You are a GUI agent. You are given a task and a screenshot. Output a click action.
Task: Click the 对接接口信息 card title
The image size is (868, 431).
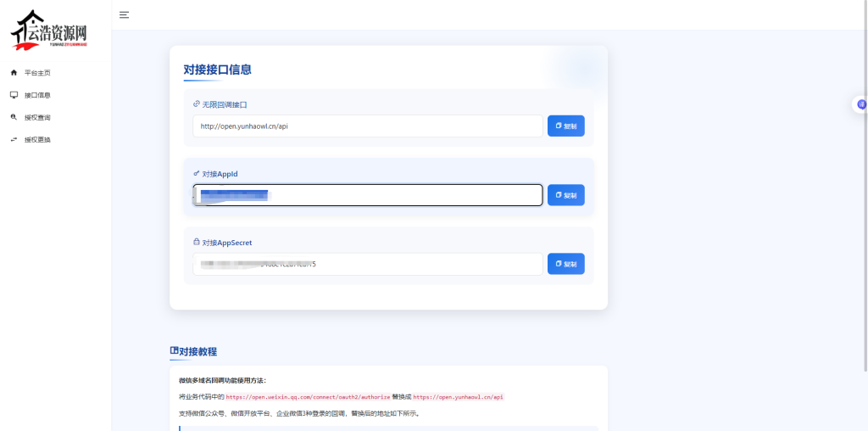[x=217, y=70]
